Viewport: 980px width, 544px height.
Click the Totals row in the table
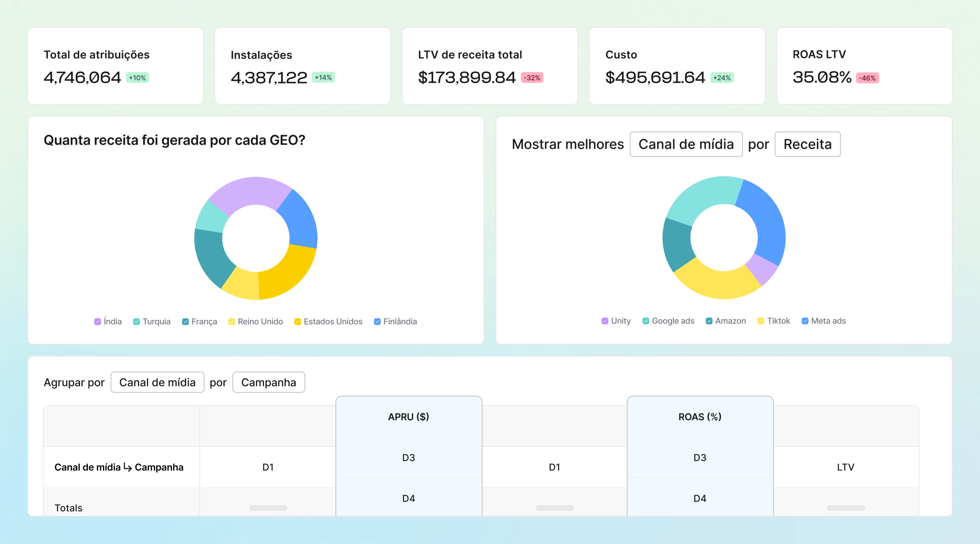point(68,508)
